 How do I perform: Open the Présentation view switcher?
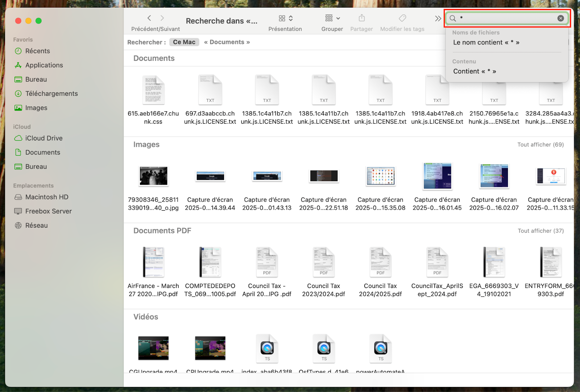pyautogui.click(x=285, y=18)
